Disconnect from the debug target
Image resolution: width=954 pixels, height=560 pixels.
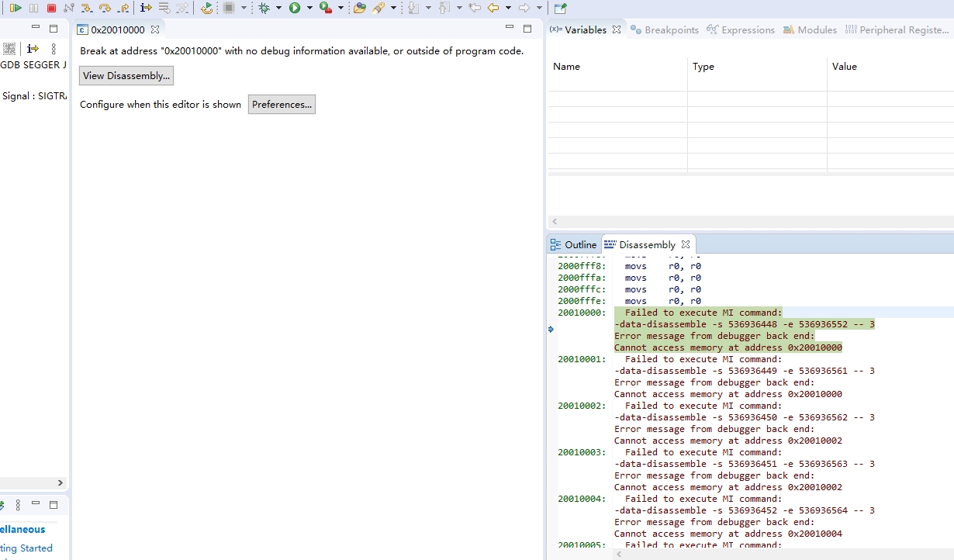[71, 8]
